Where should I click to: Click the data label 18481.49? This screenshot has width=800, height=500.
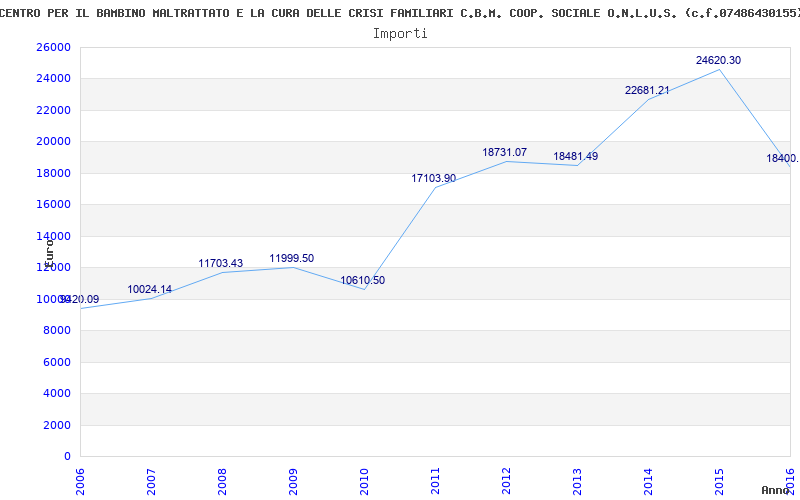[576, 156]
